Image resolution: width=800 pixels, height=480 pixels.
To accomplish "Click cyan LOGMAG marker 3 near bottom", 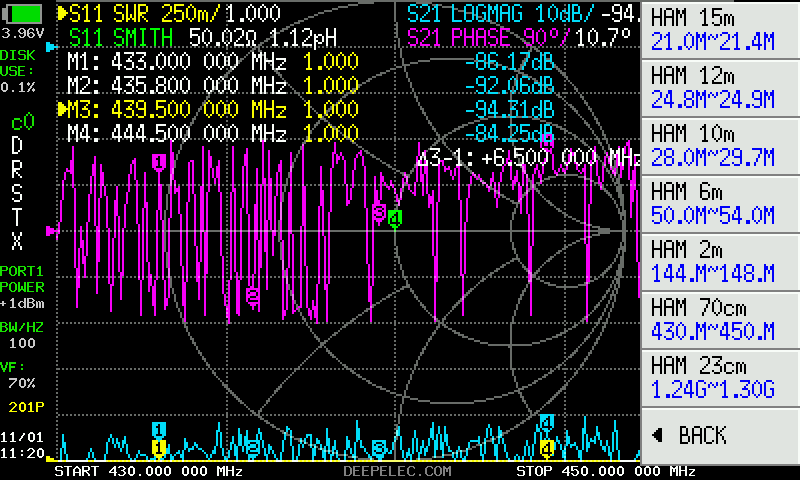I will (x=379, y=448).
